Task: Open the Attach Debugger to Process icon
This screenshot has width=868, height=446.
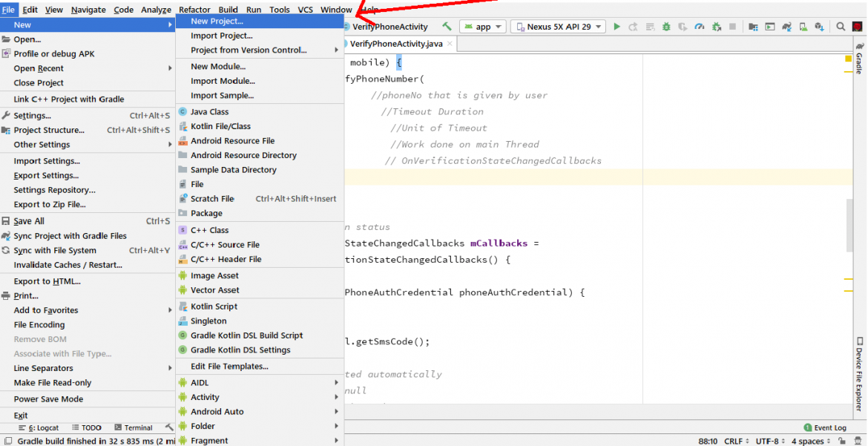Action: [x=715, y=25]
